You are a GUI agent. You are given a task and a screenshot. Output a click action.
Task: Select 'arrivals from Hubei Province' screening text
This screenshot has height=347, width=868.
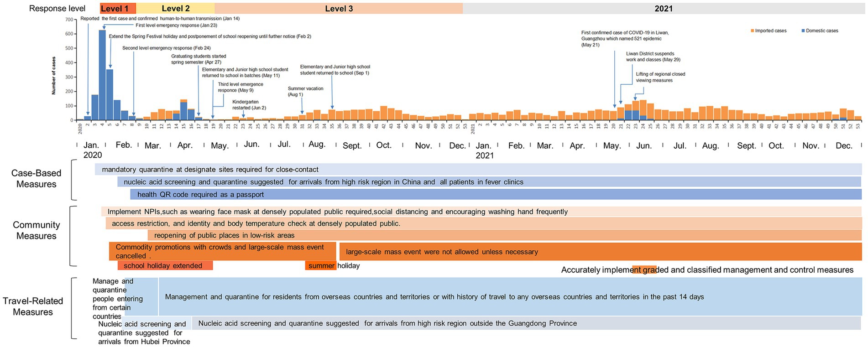pyautogui.click(x=144, y=333)
